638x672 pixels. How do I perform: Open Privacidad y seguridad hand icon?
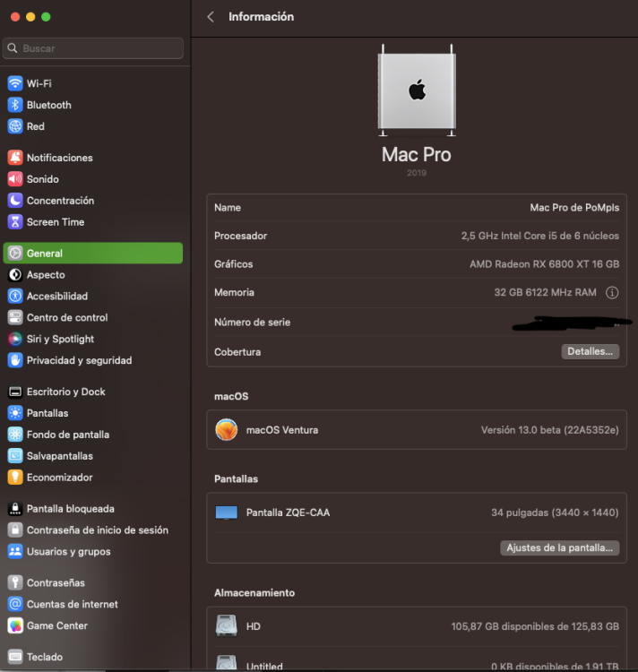(15, 360)
